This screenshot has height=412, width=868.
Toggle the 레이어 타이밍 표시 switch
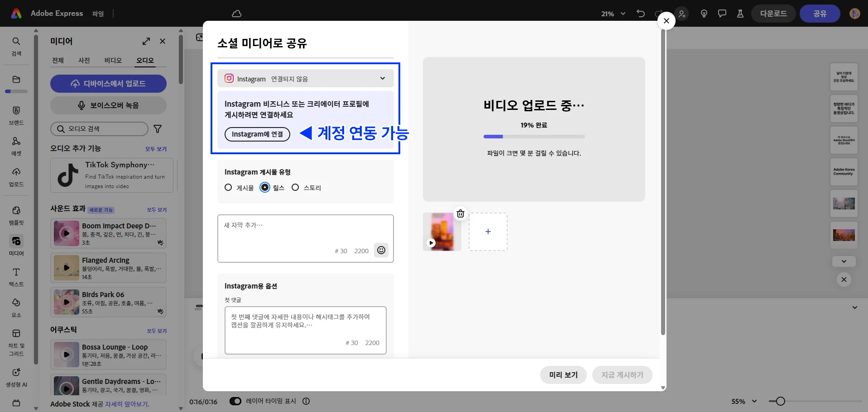click(x=235, y=401)
